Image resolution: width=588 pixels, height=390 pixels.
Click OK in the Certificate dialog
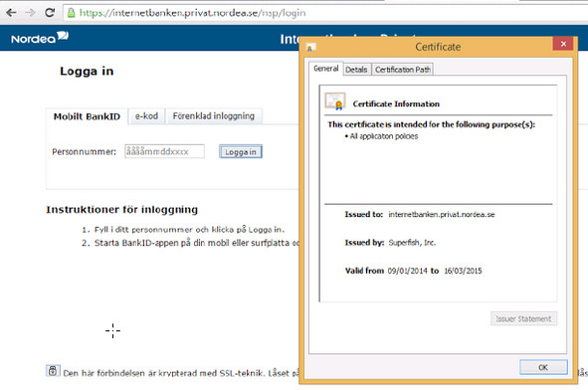[x=543, y=367]
